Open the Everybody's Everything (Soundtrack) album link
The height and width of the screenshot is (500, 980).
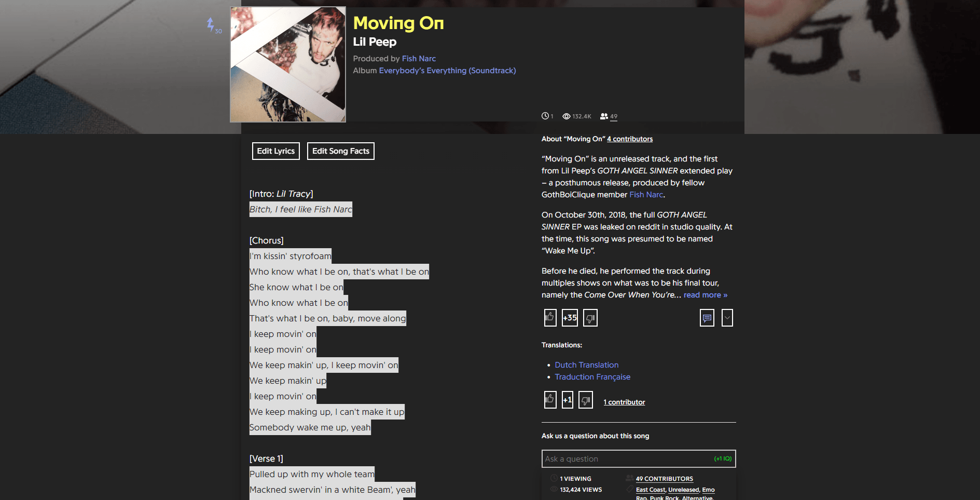(447, 70)
